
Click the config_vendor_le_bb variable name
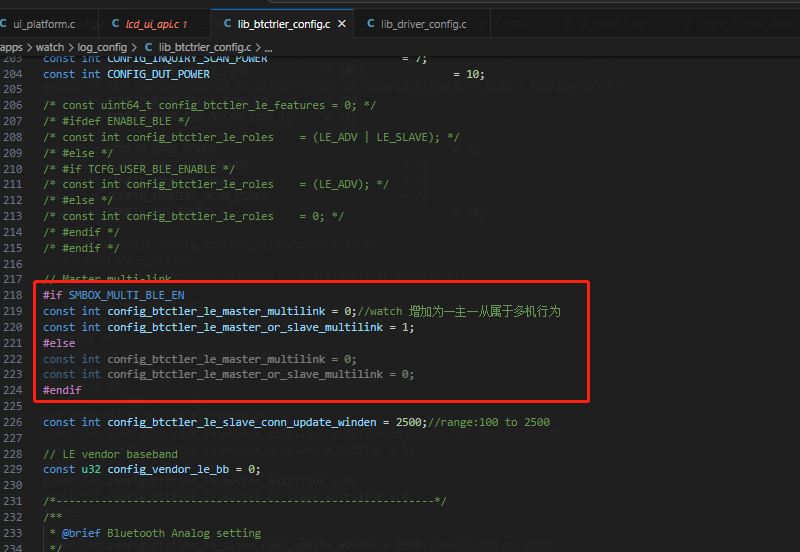tap(168, 469)
